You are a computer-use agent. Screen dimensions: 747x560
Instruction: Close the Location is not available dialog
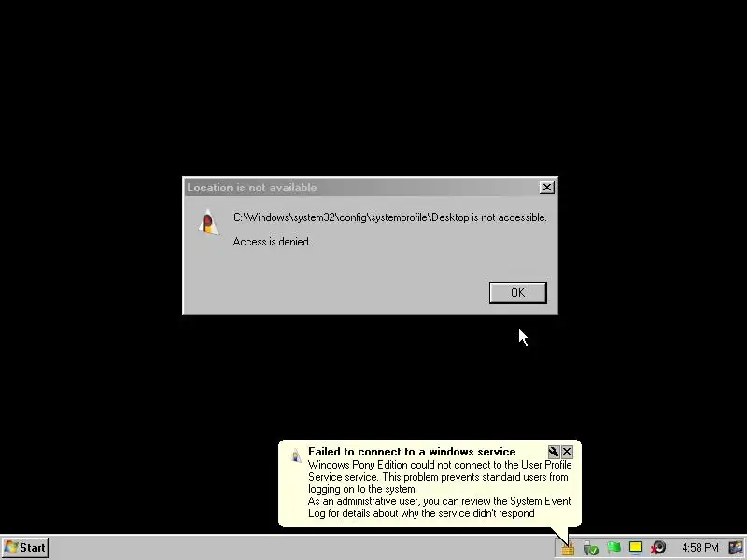(x=547, y=188)
